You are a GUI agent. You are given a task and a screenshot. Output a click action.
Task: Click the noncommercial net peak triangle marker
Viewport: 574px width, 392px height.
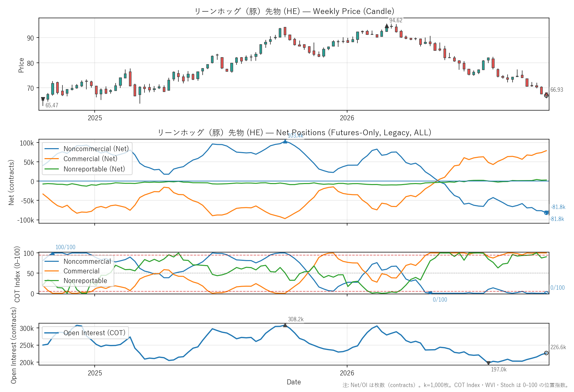(285, 142)
